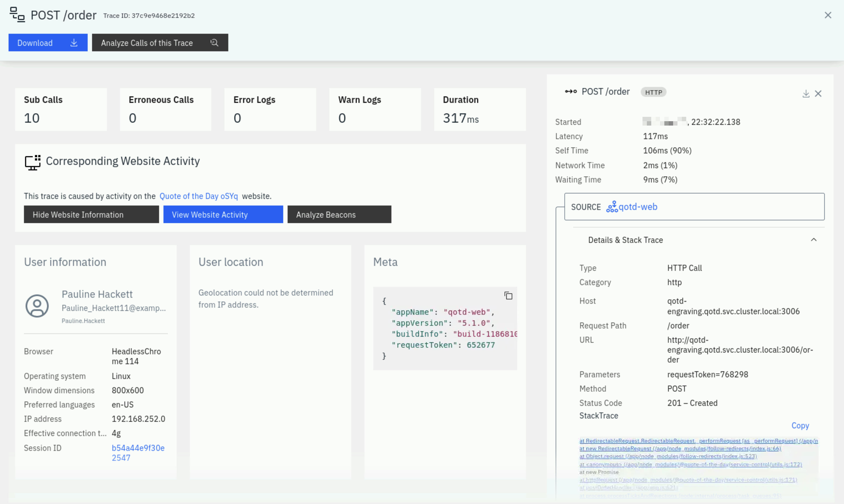Click the Browser value HeadlessChrome 114

pyautogui.click(x=136, y=356)
